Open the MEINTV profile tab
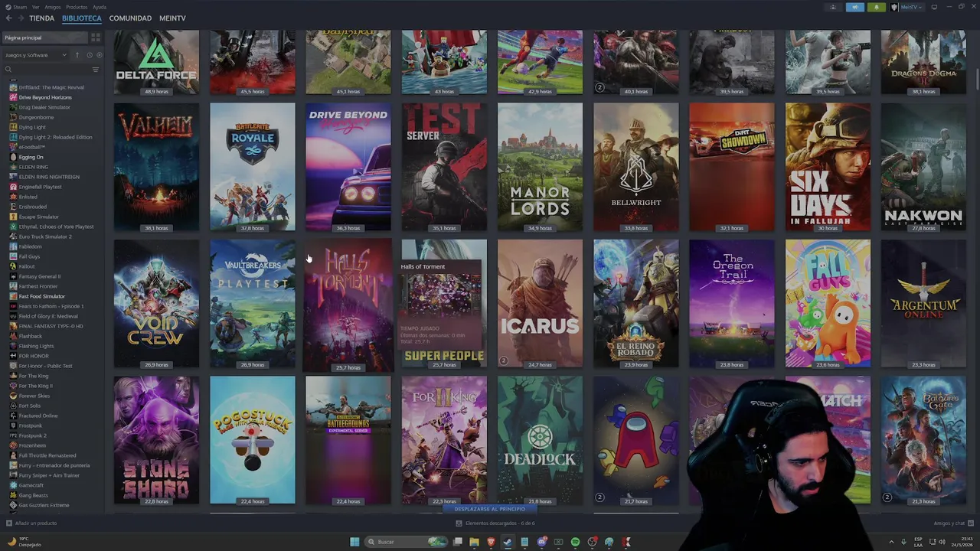 pyautogui.click(x=172, y=18)
